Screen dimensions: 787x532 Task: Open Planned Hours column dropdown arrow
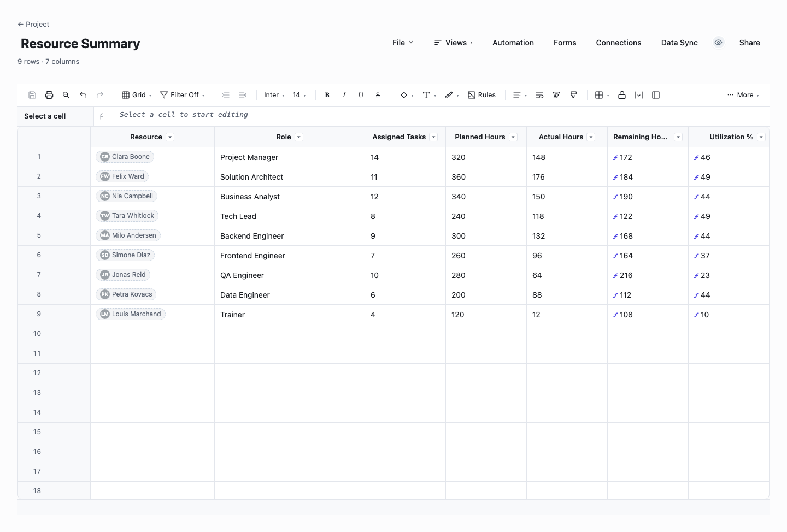tap(513, 137)
